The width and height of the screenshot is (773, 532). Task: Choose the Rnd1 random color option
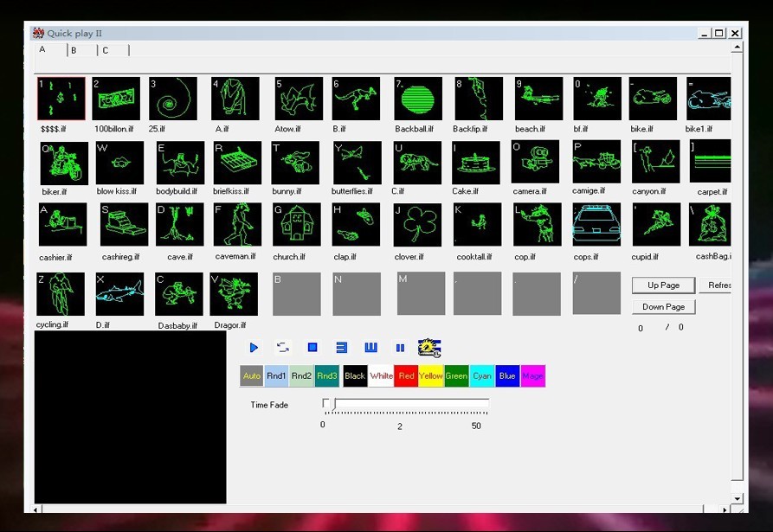(276, 376)
